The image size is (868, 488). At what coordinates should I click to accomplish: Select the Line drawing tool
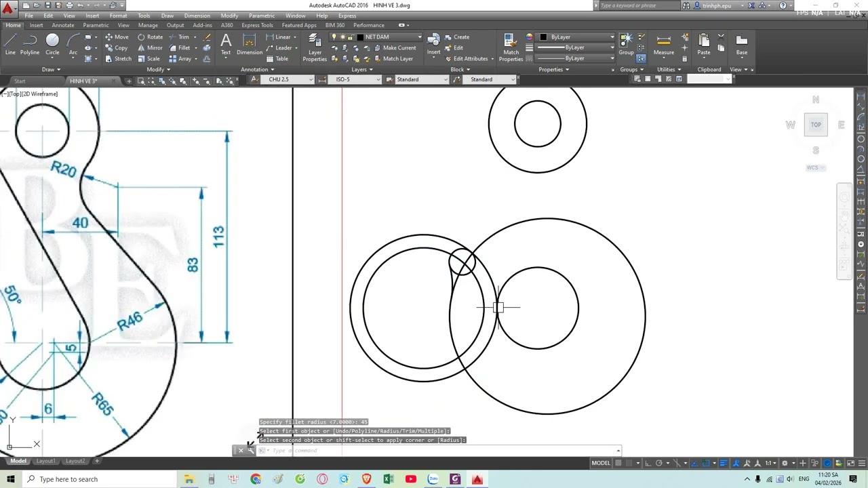click(x=10, y=43)
